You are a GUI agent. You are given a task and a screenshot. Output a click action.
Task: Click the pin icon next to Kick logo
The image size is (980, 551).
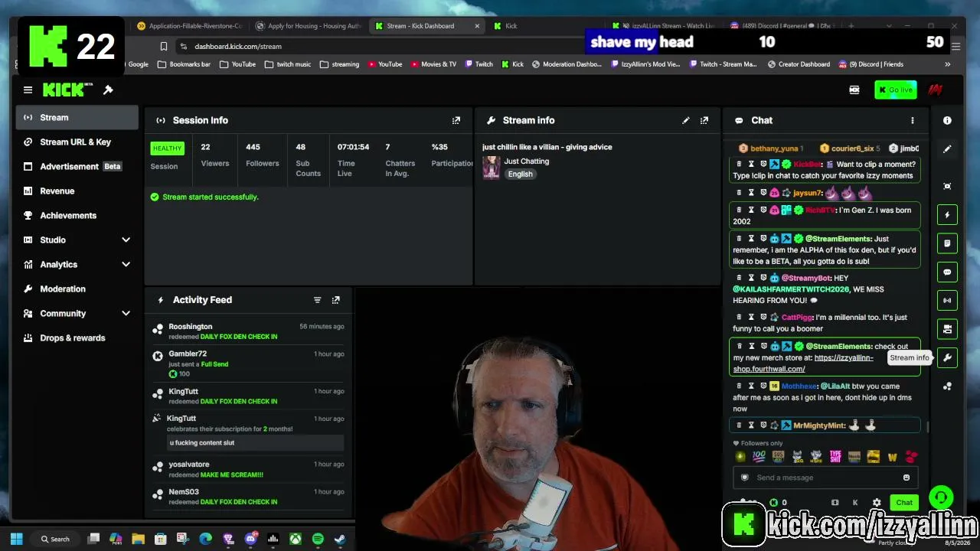[x=108, y=90]
